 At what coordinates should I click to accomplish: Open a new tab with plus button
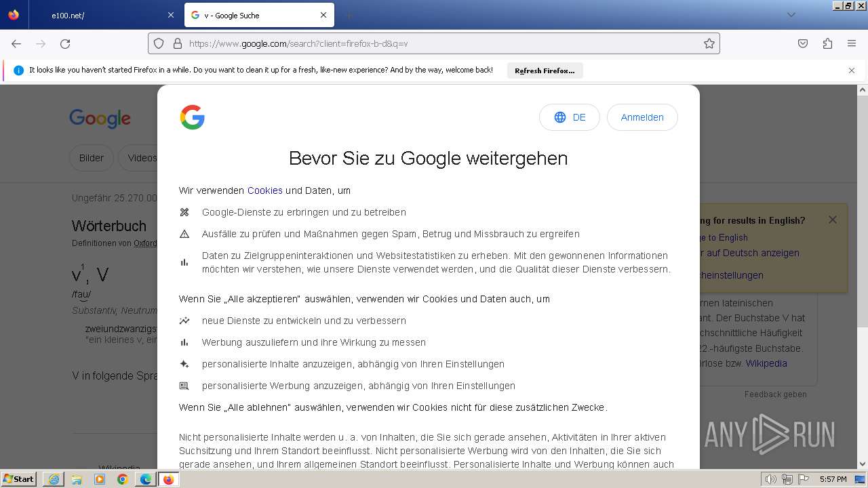point(349,15)
